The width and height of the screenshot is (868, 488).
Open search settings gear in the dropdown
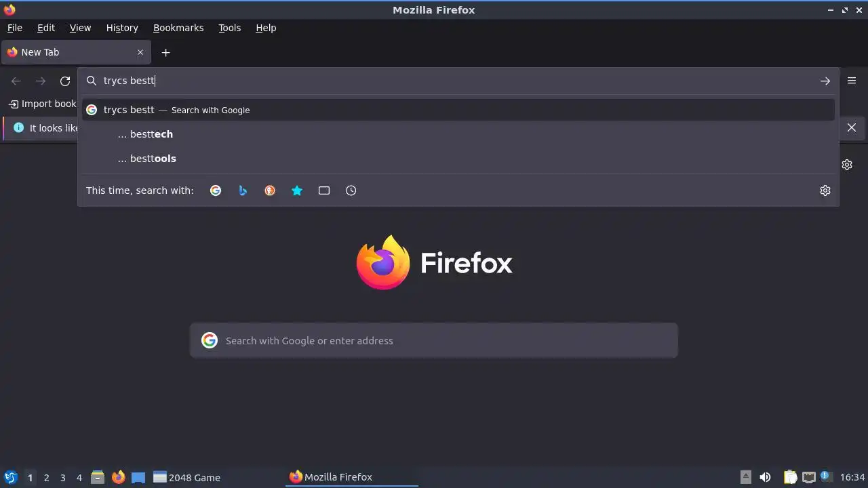(x=825, y=190)
